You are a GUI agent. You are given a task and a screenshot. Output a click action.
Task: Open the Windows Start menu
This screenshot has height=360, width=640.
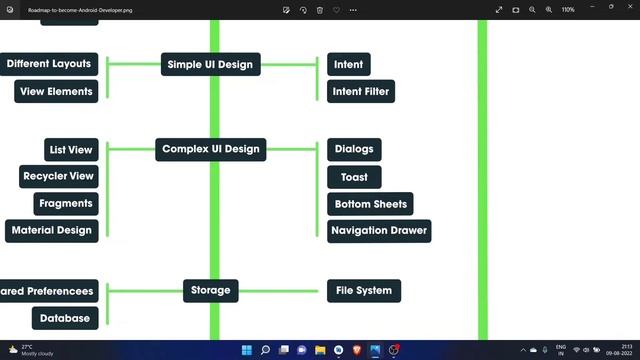(247, 350)
